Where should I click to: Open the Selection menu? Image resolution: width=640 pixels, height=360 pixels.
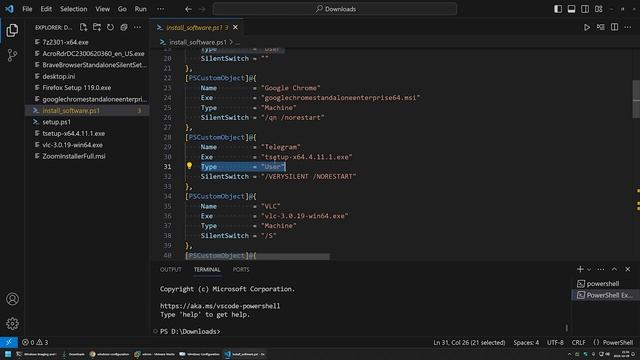point(73,9)
